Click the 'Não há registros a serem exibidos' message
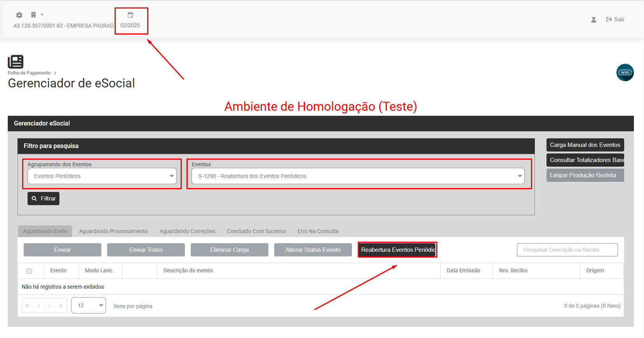 point(63,287)
